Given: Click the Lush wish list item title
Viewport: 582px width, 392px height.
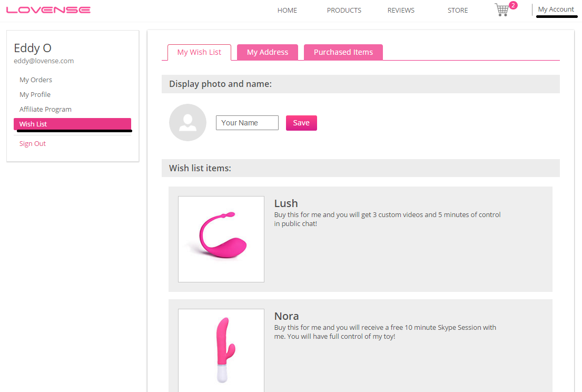Looking at the screenshot, I should pyautogui.click(x=286, y=203).
